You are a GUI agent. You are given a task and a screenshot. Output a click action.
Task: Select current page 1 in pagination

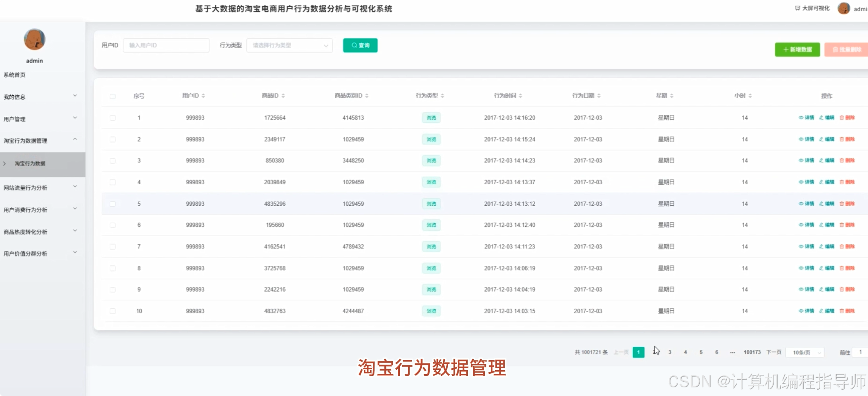(x=638, y=352)
